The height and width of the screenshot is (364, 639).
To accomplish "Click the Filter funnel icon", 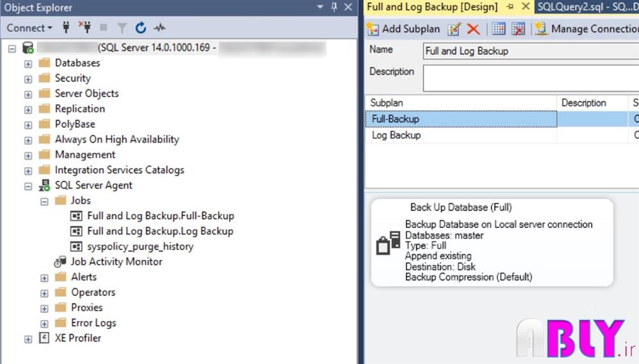I will click(x=122, y=27).
